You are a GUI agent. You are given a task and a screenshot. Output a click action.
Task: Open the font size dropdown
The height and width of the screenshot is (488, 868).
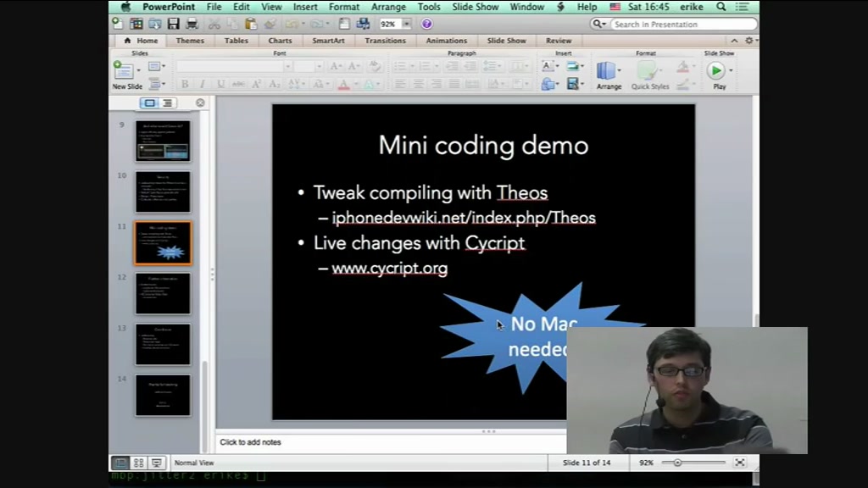pyautogui.click(x=319, y=66)
